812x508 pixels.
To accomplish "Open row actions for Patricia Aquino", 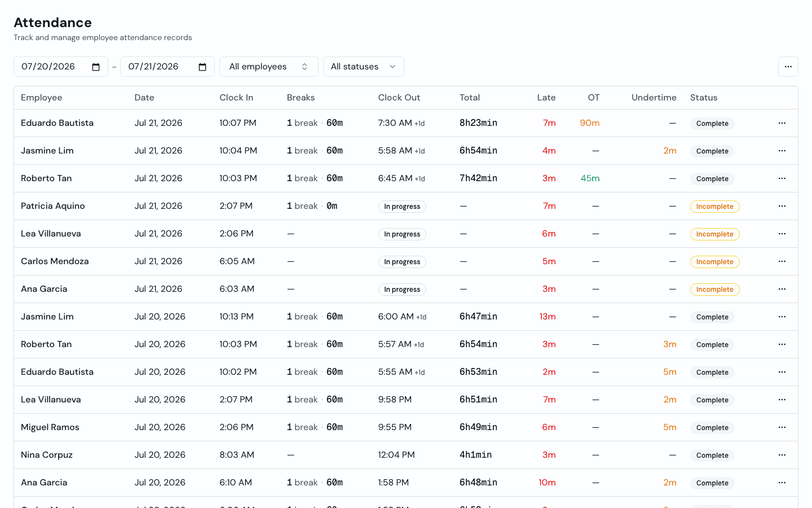I will [782, 206].
